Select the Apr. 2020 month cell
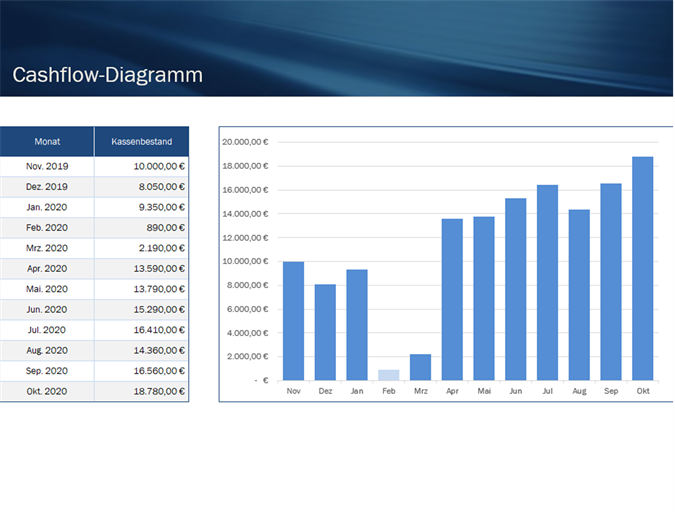The width and height of the screenshot is (675, 520). coord(47,269)
